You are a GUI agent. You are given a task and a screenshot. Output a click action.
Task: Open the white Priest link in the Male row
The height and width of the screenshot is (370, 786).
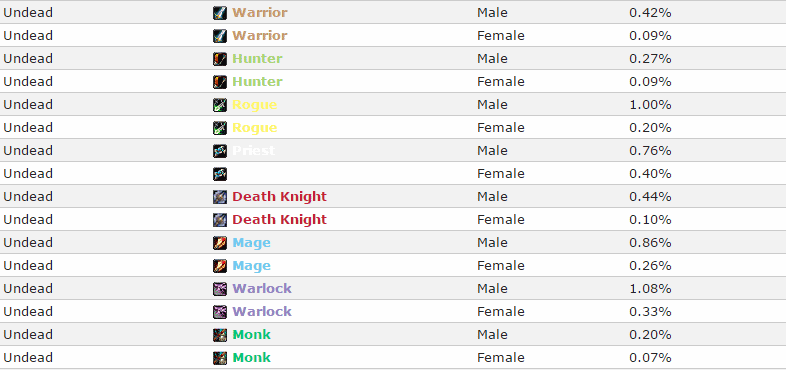(254, 151)
